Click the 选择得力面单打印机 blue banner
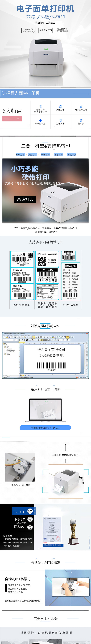The image size is (91, 644). click(x=45, y=93)
